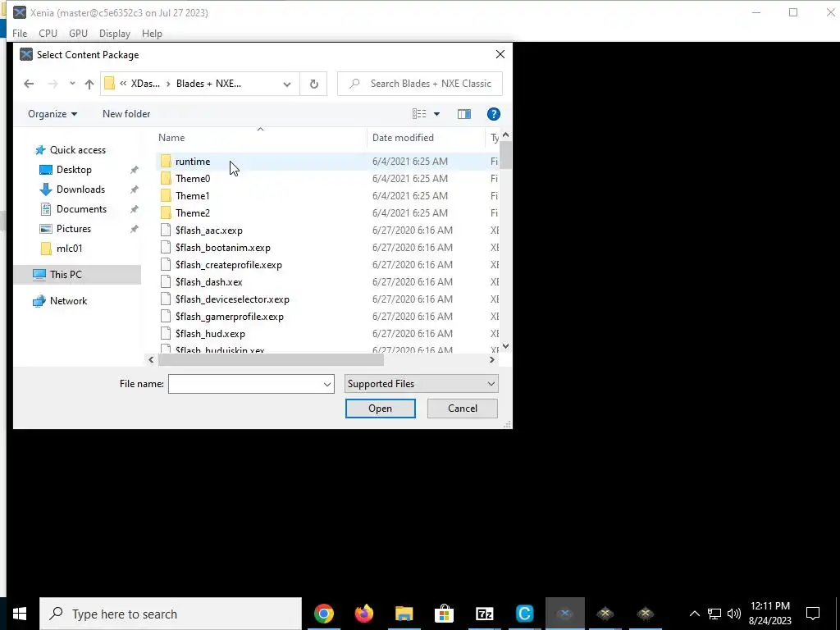This screenshot has height=630, width=840.
Task: Open the GPU menu
Action: tap(78, 33)
